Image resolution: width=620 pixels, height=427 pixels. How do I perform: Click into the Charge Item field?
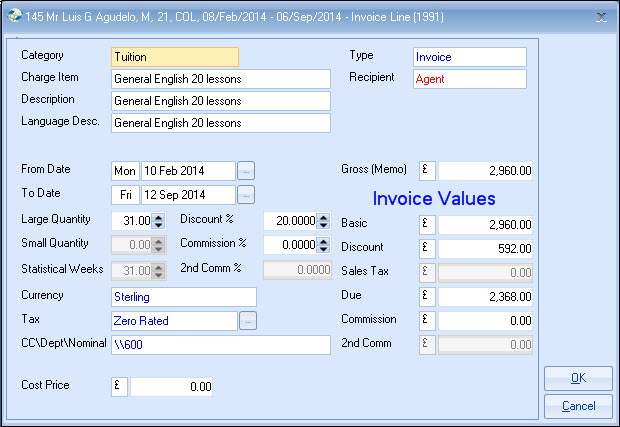[219, 79]
